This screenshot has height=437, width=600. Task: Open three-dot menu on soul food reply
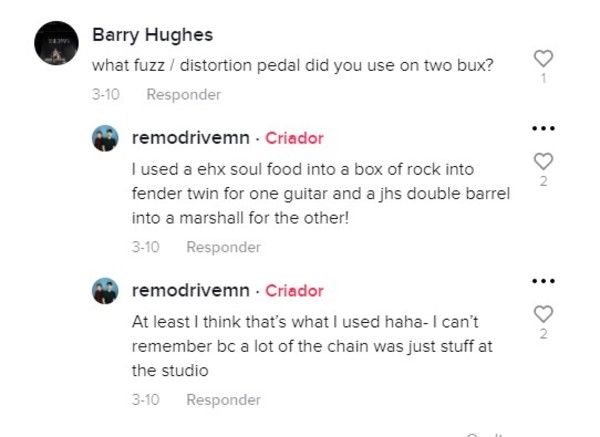[543, 128]
